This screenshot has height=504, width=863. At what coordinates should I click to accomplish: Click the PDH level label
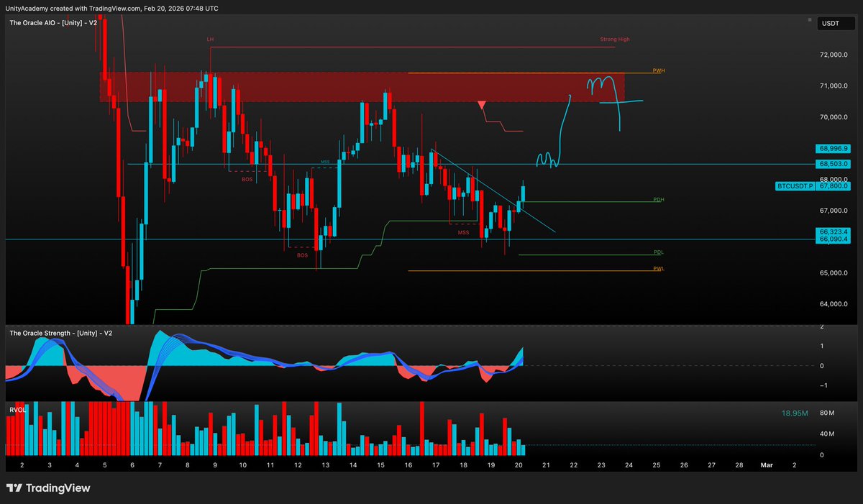tap(658, 200)
